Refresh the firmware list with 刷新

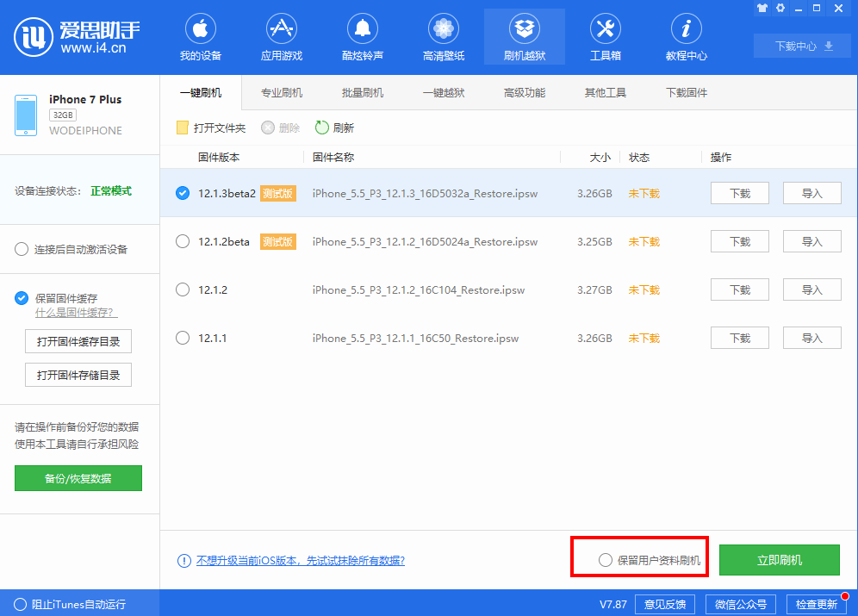pyautogui.click(x=335, y=127)
